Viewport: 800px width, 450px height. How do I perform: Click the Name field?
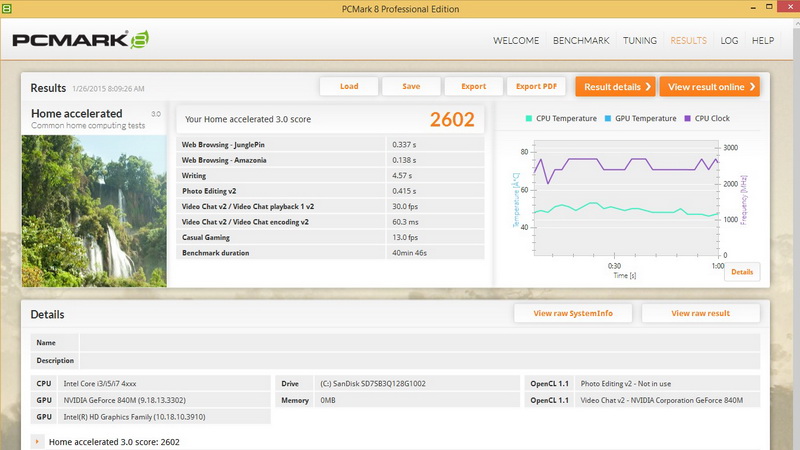pos(419,342)
